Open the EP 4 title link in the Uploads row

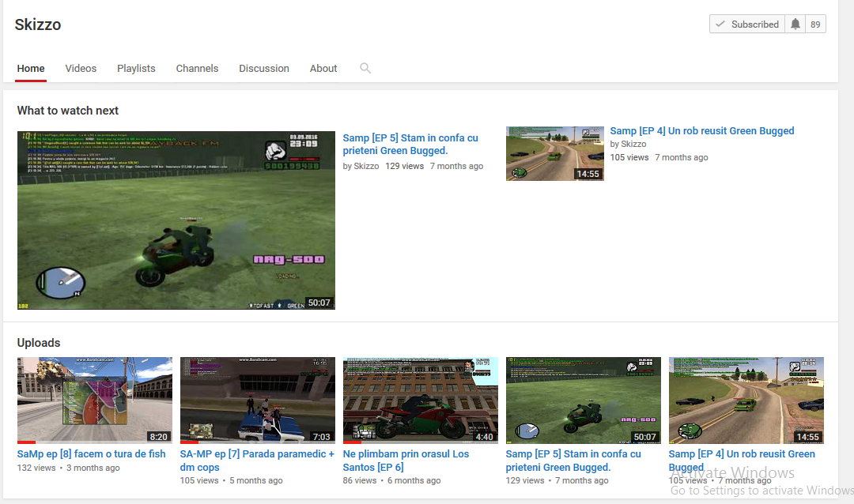pyautogui.click(x=742, y=461)
